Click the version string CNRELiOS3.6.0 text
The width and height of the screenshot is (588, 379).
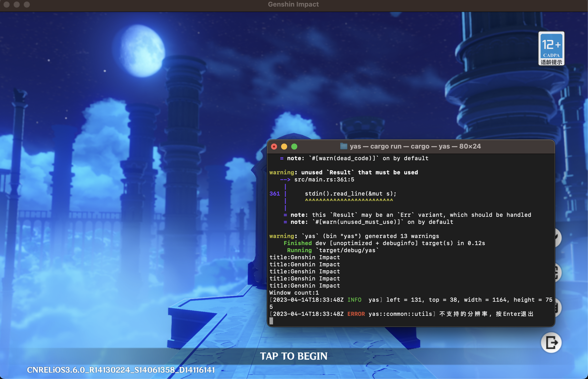121,370
